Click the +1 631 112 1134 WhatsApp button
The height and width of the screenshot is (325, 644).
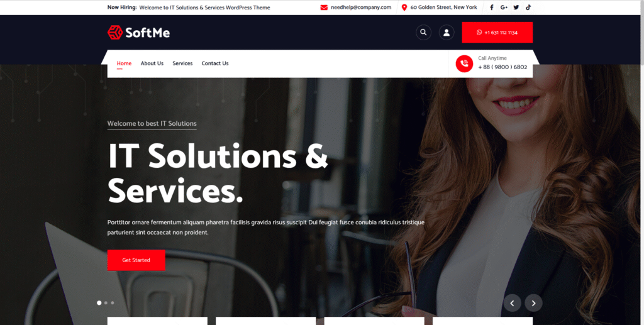pos(497,33)
